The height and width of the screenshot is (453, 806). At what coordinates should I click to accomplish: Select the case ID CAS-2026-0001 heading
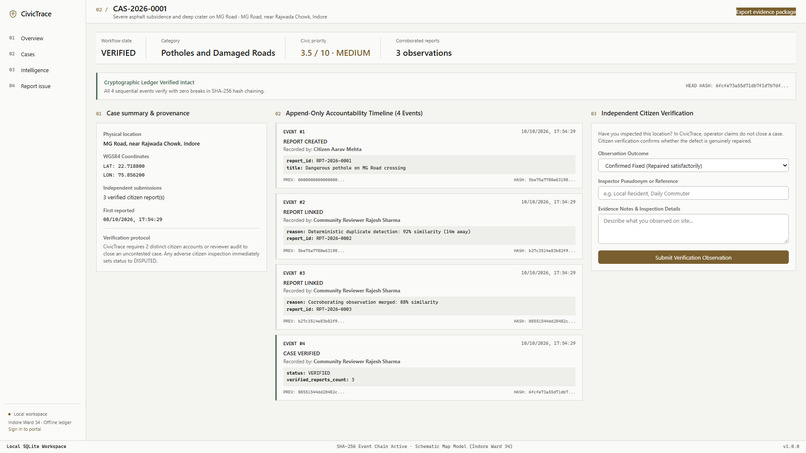pos(140,9)
